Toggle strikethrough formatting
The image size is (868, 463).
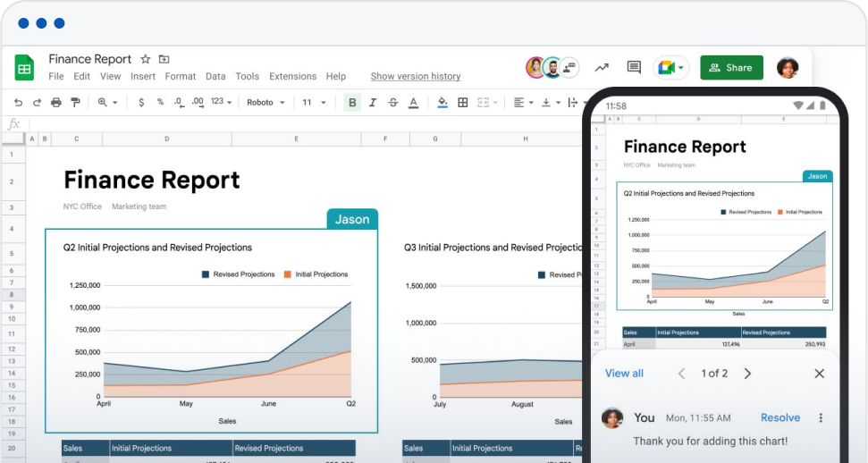tap(392, 103)
